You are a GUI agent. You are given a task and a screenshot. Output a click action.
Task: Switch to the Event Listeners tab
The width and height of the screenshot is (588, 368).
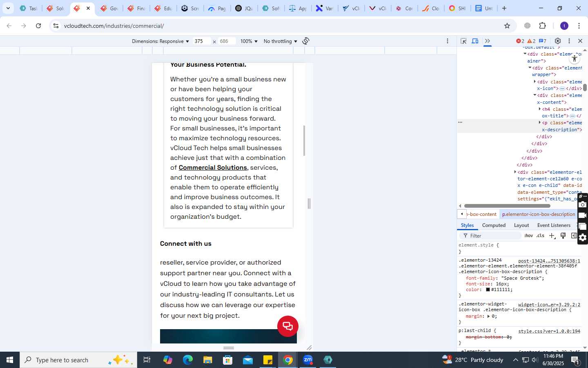click(554, 225)
